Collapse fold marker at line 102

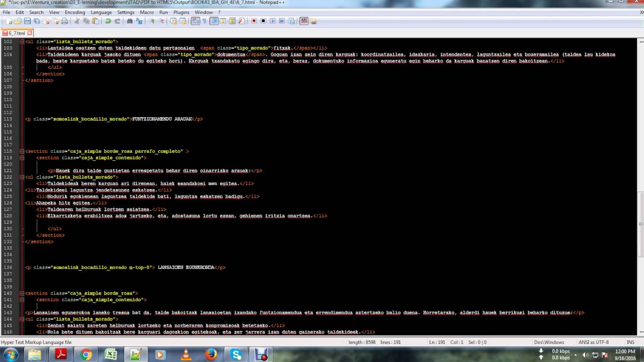click(x=22, y=42)
